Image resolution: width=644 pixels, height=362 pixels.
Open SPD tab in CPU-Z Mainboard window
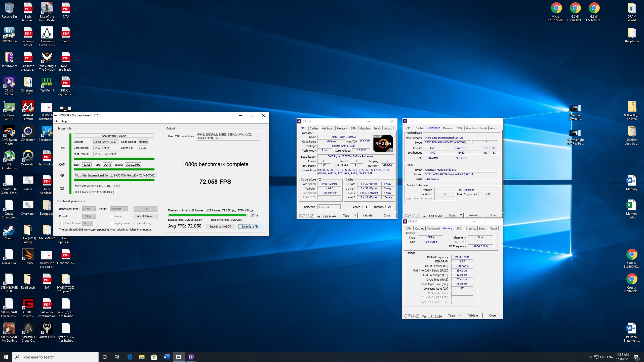(x=459, y=128)
